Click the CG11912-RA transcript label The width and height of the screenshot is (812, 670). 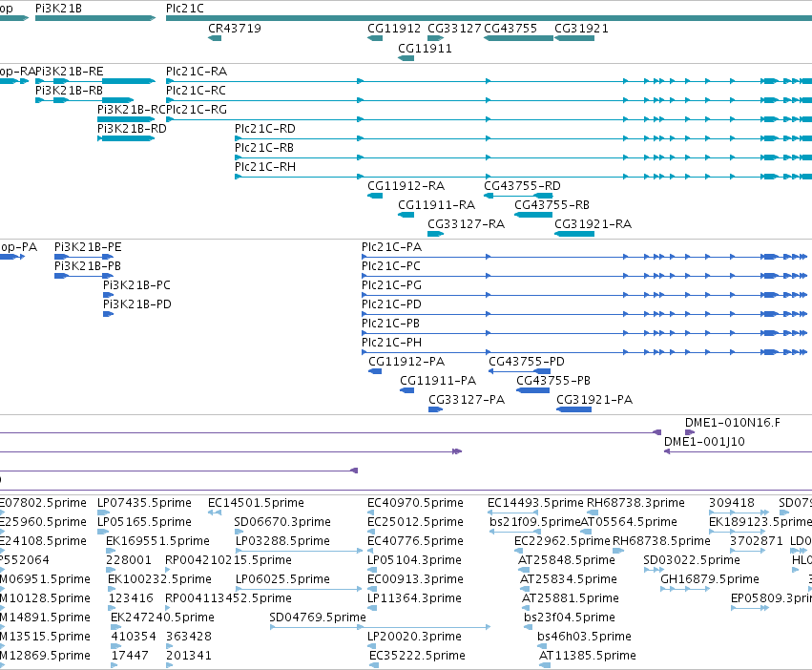(406, 185)
